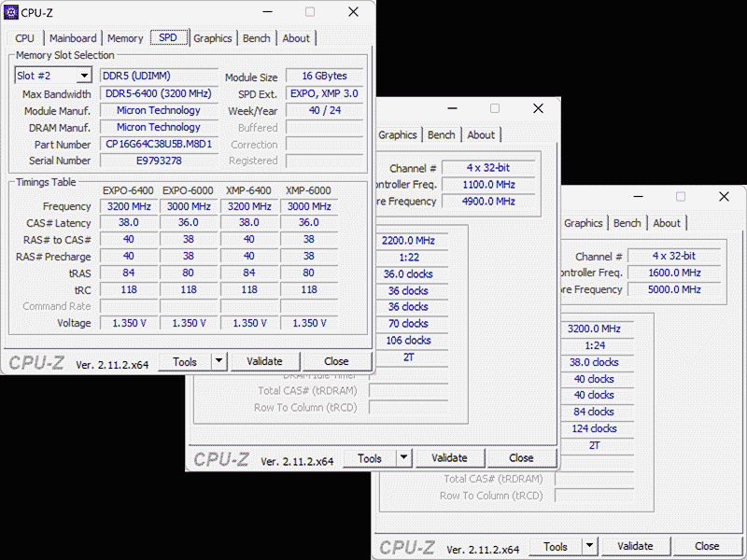Open Graphics tab in the middle 2200.0 MHz window

point(398,135)
